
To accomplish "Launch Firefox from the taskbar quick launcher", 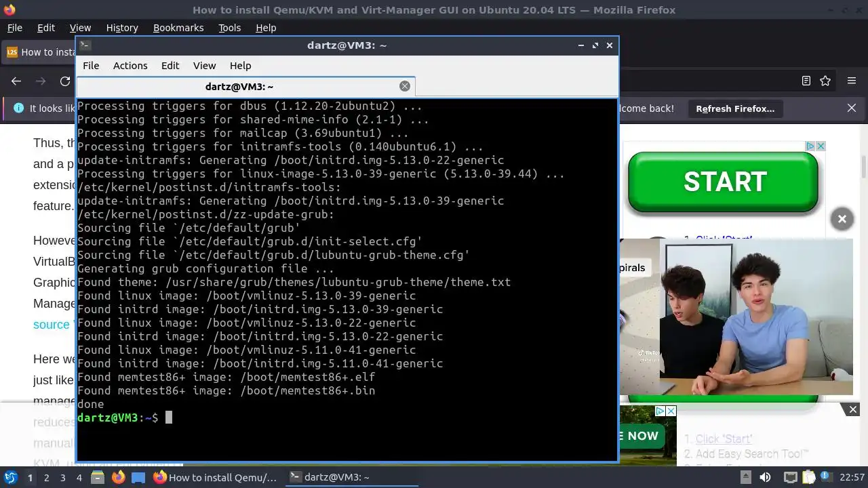I will click(x=118, y=477).
